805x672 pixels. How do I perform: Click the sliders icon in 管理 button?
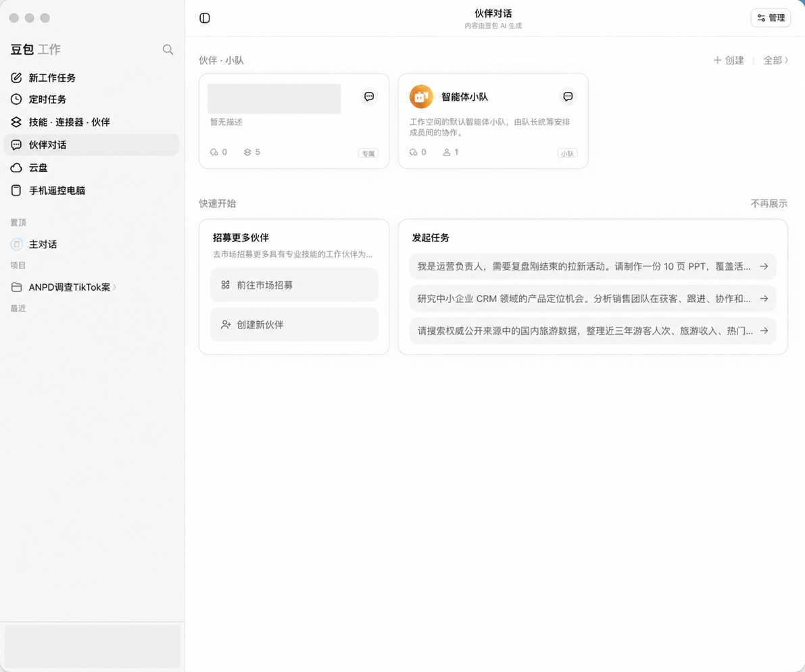coord(761,18)
